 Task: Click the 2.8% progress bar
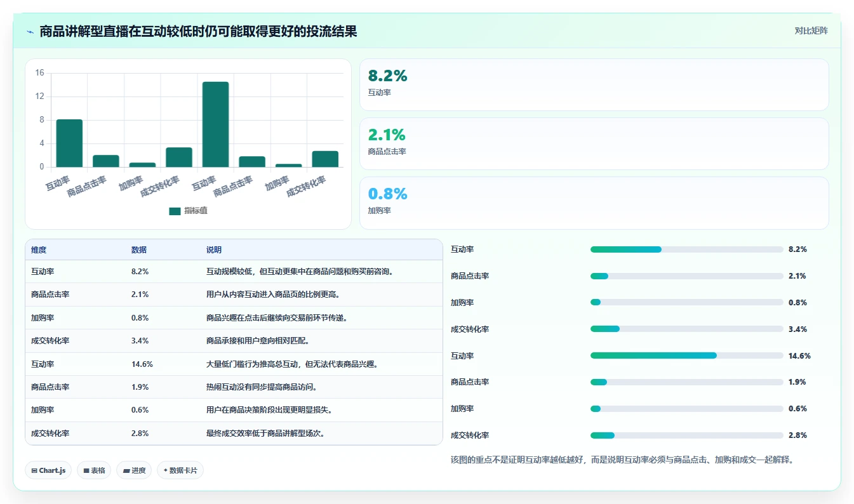click(x=686, y=435)
